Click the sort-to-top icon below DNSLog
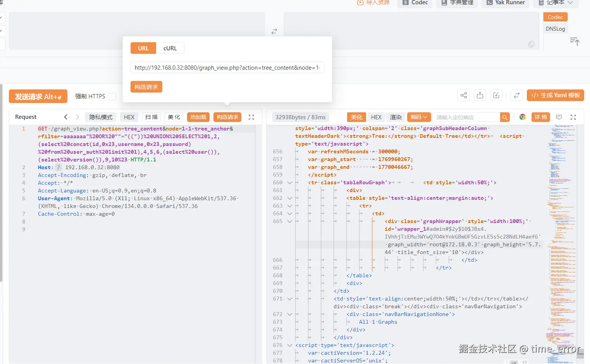 coord(575,41)
